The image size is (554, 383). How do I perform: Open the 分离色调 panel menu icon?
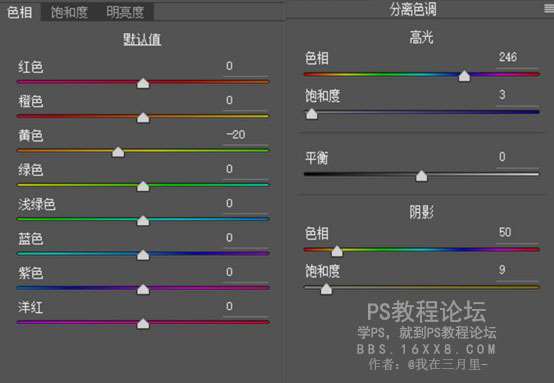(549, 9)
